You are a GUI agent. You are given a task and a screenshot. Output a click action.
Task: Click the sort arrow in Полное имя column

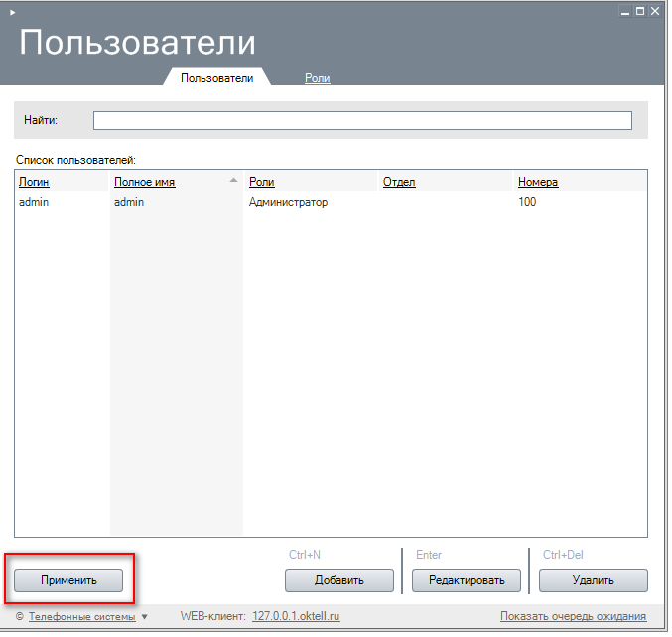point(233,181)
